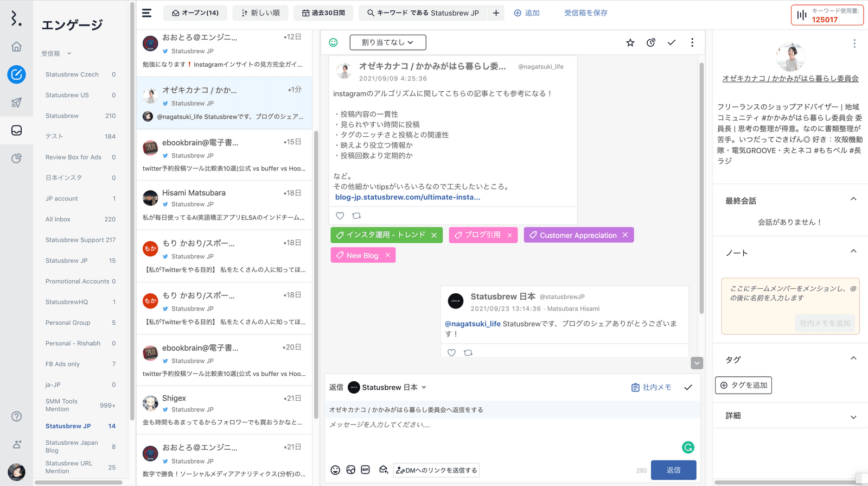The height and width of the screenshot is (486, 868).
Task: Remove the green インスタ運用 - トレンド tag
Action: click(434, 235)
